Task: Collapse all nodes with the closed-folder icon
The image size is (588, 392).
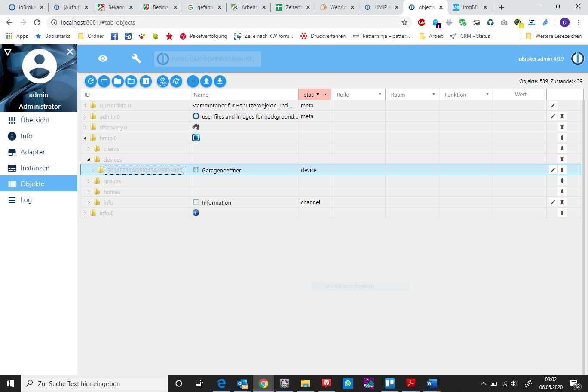Action: point(117,81)
